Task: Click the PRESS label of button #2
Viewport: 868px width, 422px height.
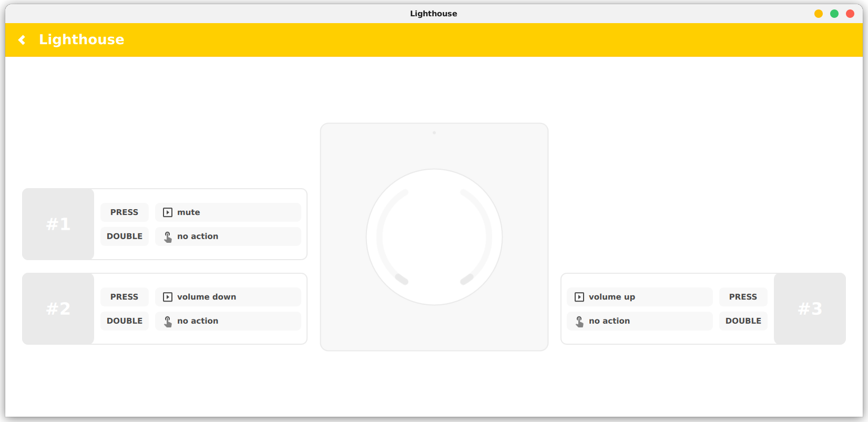Action: (125, 297)
